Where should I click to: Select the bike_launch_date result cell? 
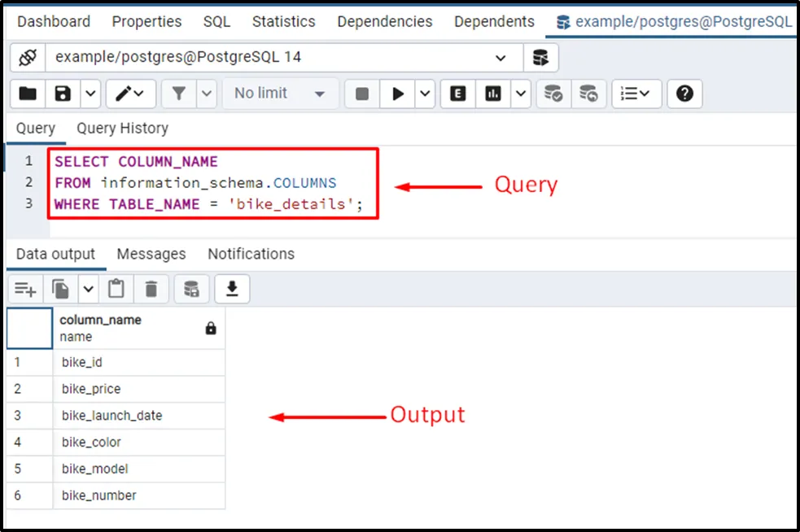tap(112, 416)
